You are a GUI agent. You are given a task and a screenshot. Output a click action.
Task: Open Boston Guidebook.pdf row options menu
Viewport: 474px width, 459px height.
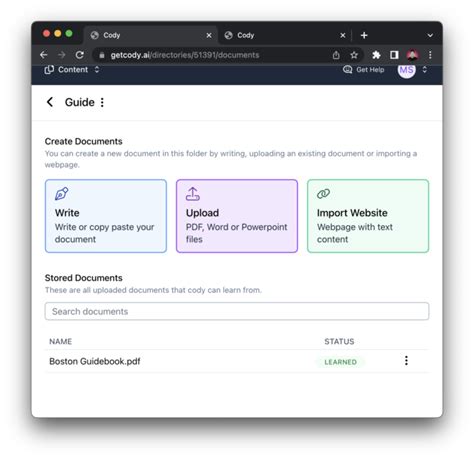406,361
